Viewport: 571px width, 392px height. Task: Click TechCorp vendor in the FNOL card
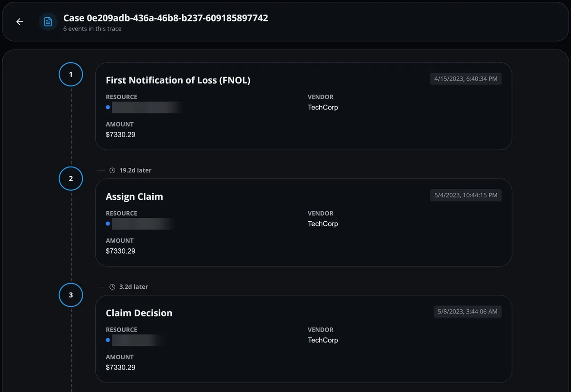[x=323, y=108]
